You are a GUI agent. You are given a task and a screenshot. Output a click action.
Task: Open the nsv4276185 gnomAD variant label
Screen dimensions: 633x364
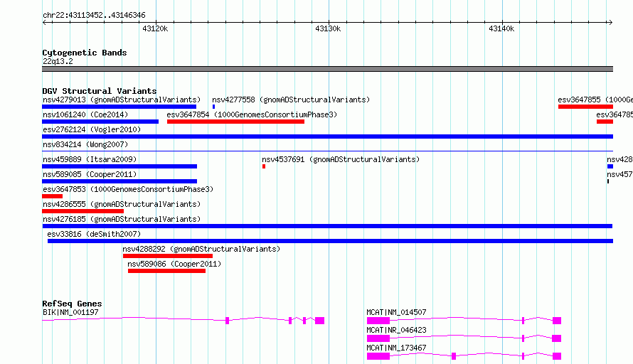coord(122,219)
